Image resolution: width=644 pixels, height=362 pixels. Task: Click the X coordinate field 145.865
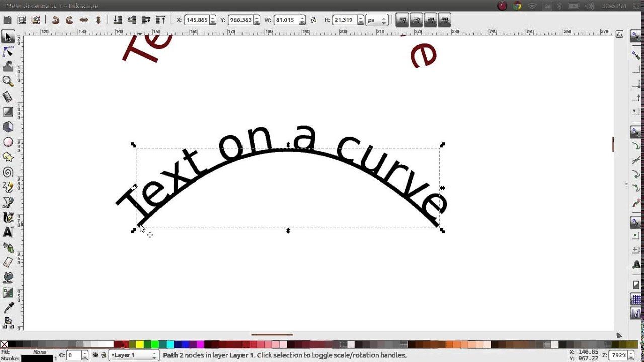pyautogui.click(x=197, y=20)
